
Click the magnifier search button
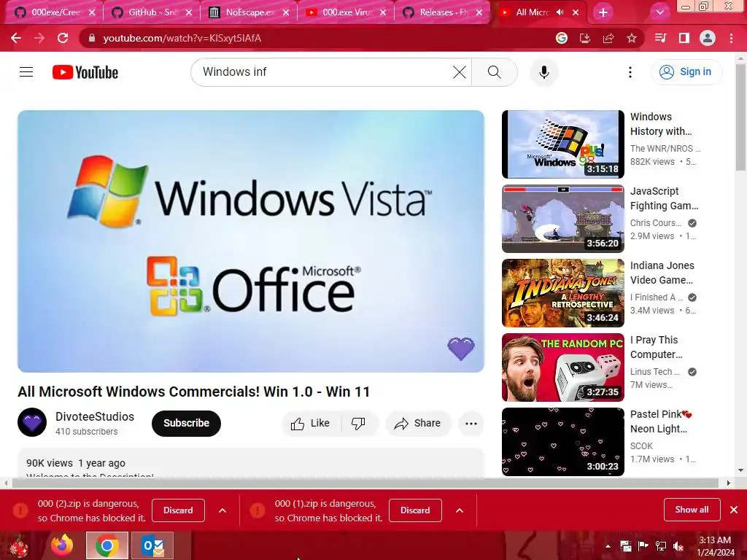coord(495,72)
